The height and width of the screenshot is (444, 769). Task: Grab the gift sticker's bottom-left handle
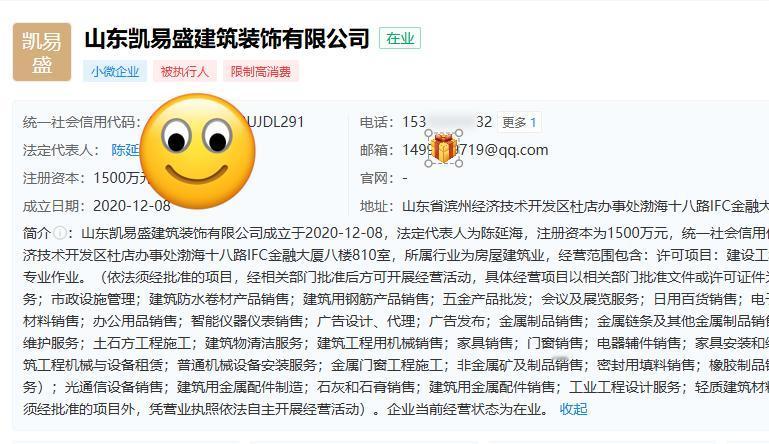(x=429, y=163)
